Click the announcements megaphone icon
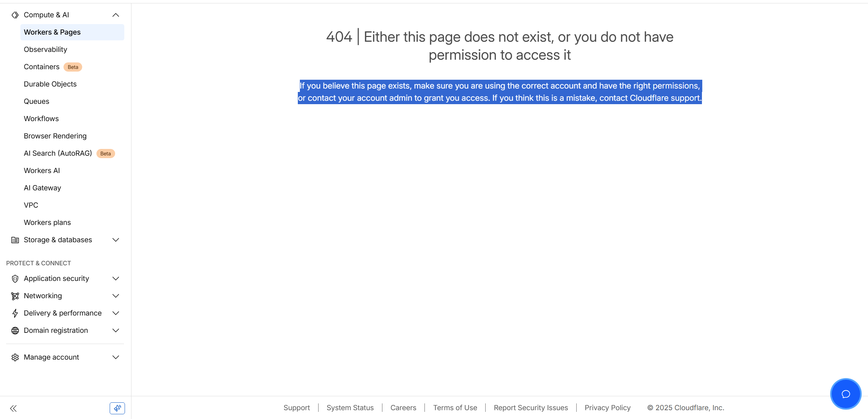The image size is (868, 419). 117,408
